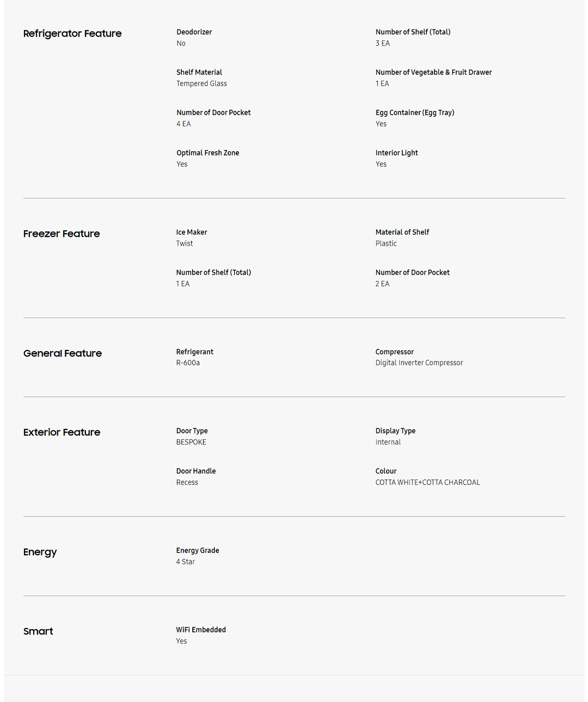Click the Smart section heading
This screenshot has height=702, width=588.
38,631
